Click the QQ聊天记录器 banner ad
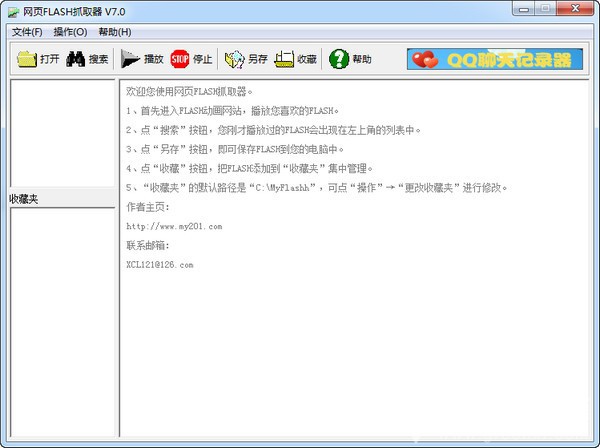The image size is (600, 448). point(495,59)
